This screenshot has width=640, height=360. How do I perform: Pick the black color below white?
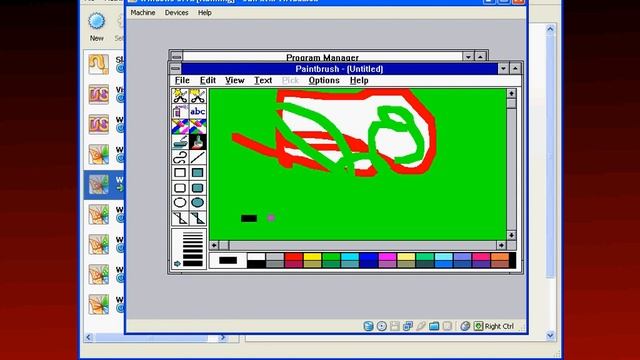pos(256,264)
